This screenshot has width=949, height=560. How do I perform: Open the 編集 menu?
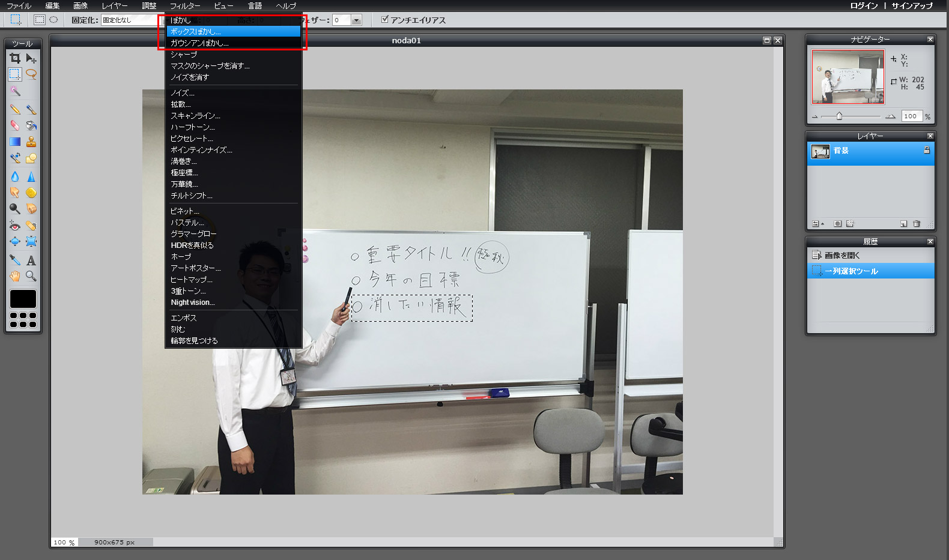click(53, 6)
